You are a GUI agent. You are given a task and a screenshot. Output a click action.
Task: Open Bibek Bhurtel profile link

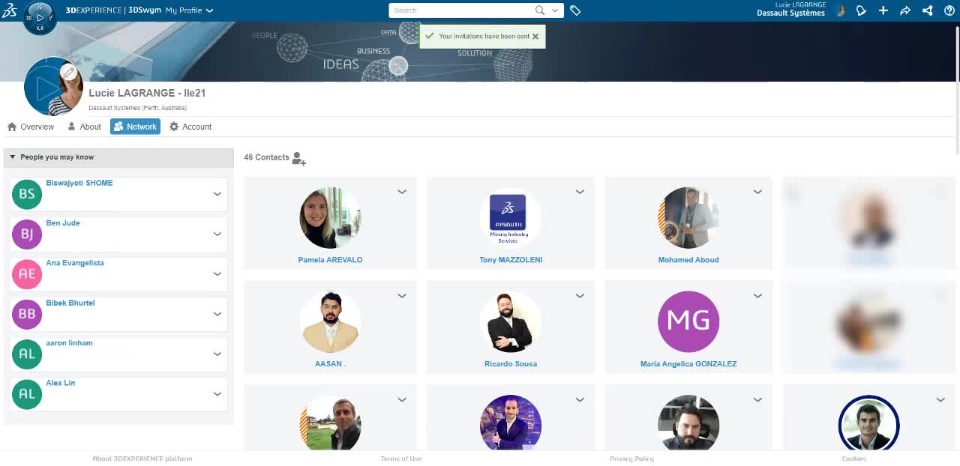(70, 303)
